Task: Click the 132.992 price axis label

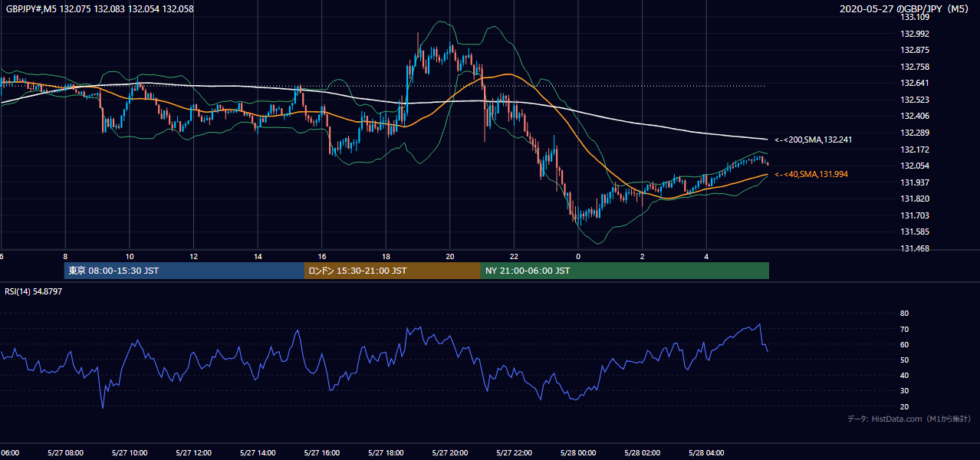Action: 915,34
